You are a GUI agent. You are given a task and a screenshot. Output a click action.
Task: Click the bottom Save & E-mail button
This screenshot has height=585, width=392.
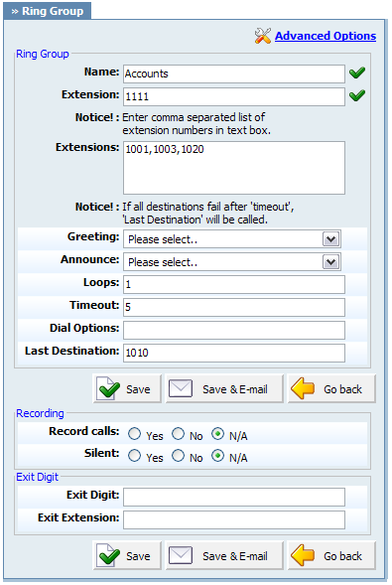coord(224,555)
